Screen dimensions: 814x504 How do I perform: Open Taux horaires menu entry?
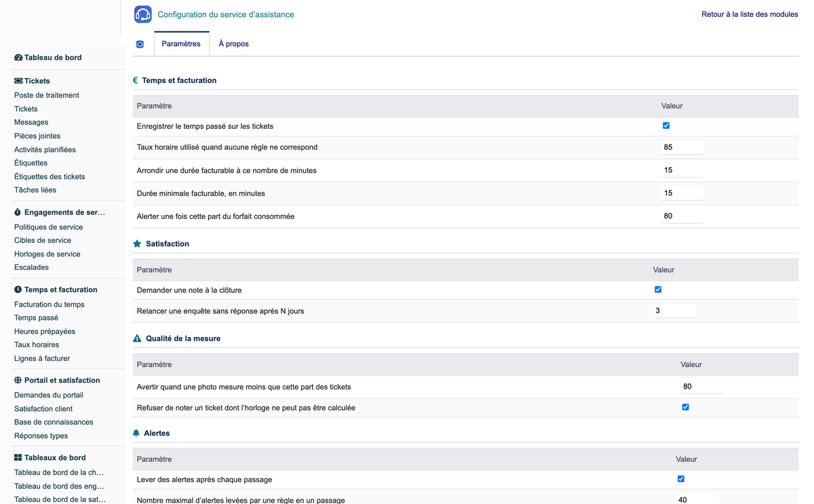[37, 345]
